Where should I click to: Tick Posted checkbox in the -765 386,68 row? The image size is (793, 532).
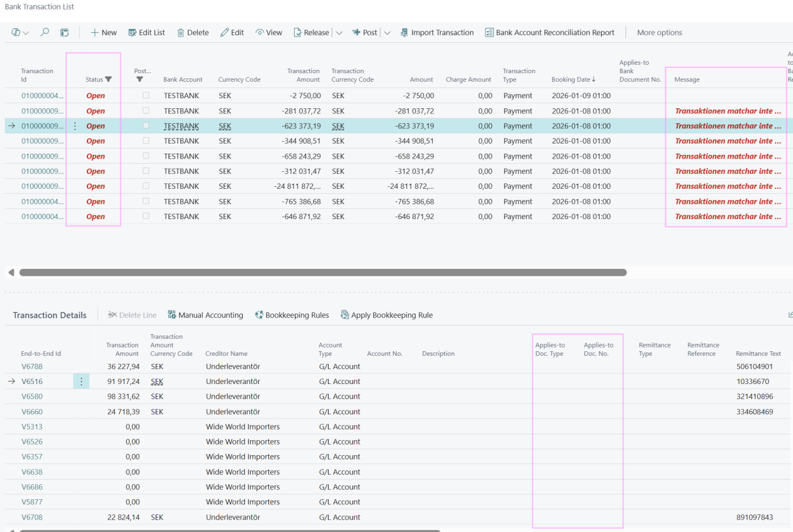click(x=146, y=201)
